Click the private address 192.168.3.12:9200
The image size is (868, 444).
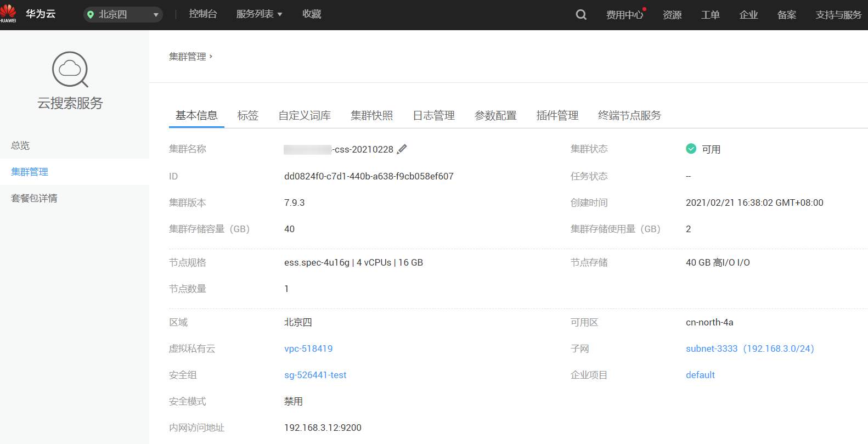click(323, 428)
